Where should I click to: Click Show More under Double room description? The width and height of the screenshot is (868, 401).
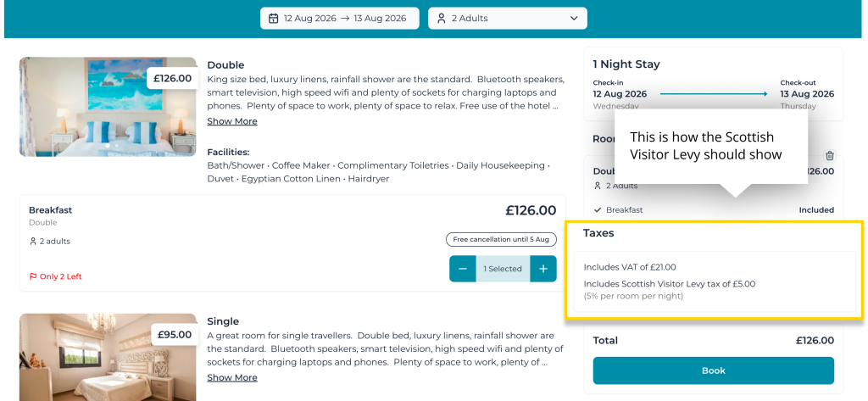[x=232, y=121]
